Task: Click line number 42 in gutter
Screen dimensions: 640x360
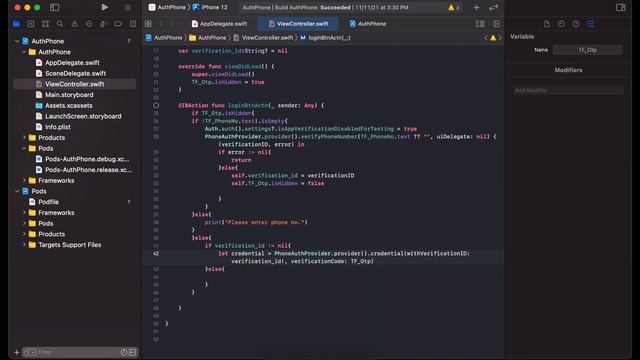Action: point(156,253)
